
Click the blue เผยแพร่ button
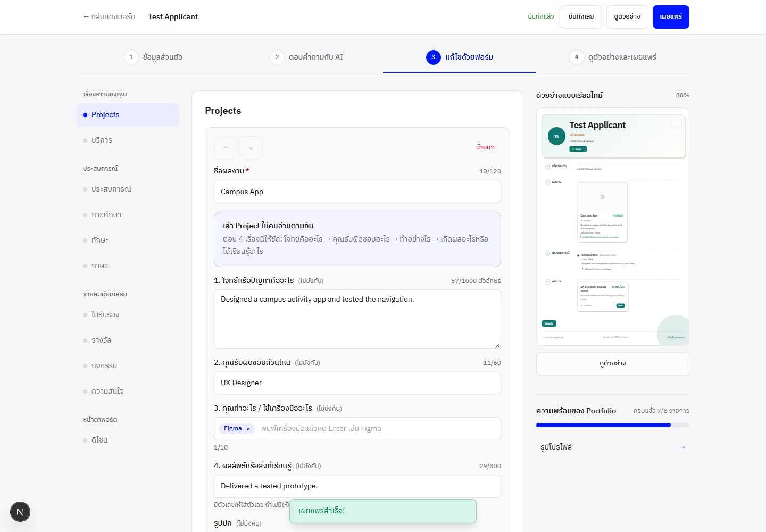tap(671, 16)
